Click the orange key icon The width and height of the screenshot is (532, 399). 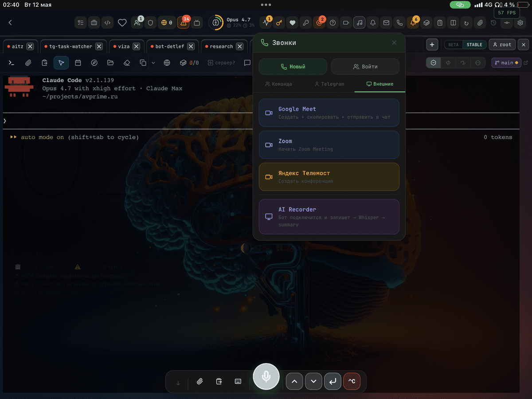pos(279,23)
